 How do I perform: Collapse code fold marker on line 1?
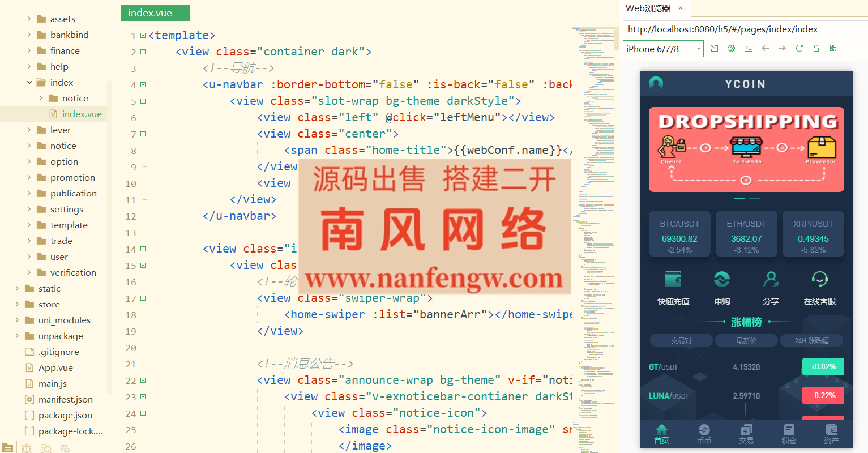click(143, 36)
